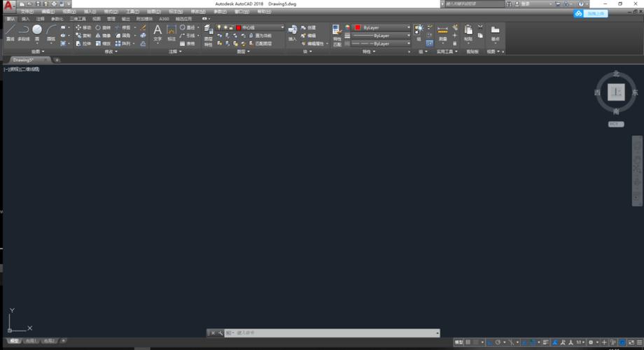Click the Stretch (拉伸) tool

pos(83,43)
